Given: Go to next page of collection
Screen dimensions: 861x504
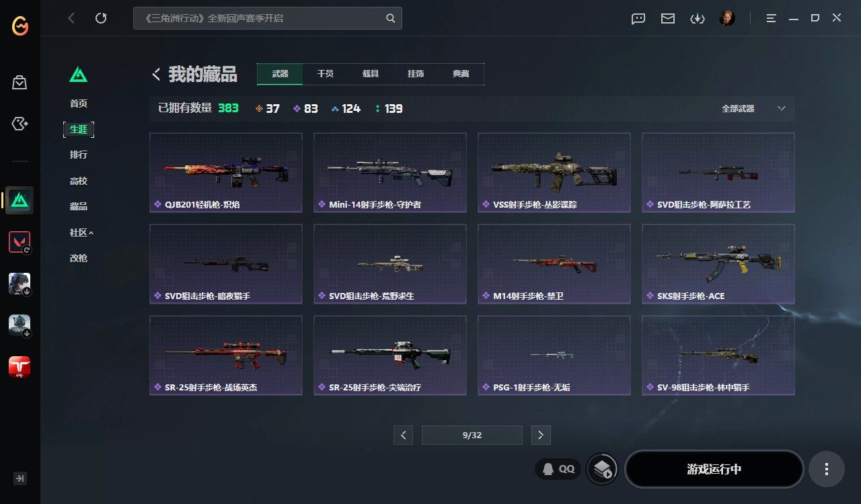Looking at the screenshot, I should click(541, 435).
